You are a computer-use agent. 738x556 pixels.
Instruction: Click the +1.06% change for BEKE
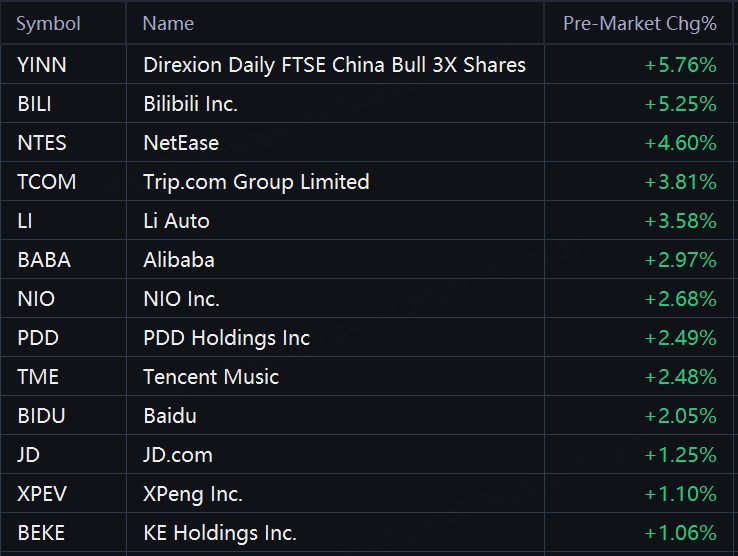tap(680, 533)
